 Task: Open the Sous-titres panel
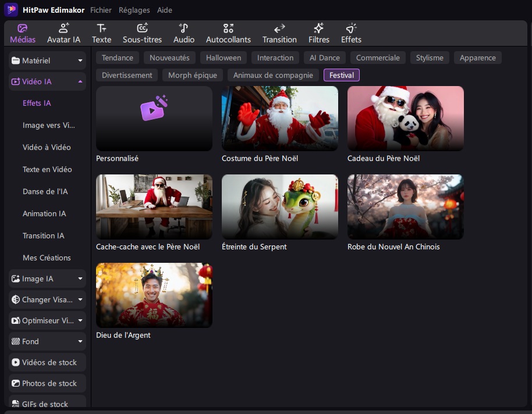click(142, 34)
